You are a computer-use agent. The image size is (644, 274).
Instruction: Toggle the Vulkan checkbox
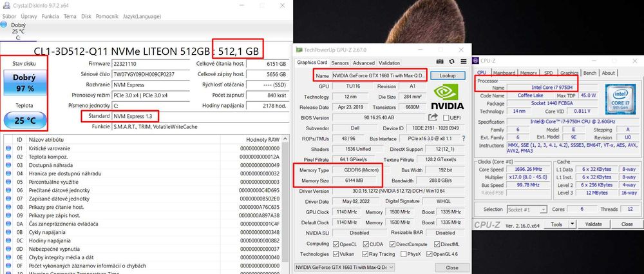tap(336, 254)
